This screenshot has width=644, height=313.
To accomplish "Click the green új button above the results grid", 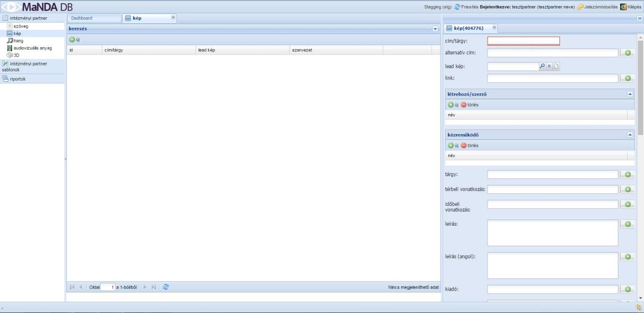I will click(x=75, y=40).
